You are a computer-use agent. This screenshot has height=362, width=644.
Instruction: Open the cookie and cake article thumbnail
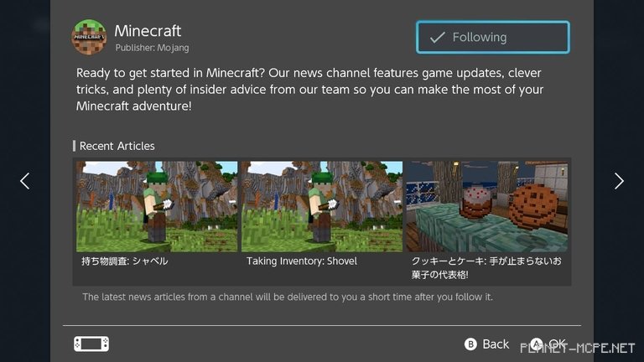(x=487, y=206)
